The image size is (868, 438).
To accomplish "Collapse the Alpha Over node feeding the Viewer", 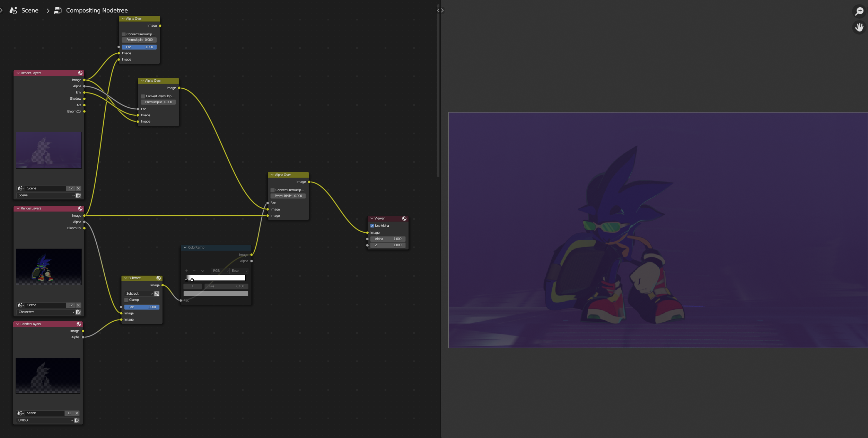I will 272,175.
